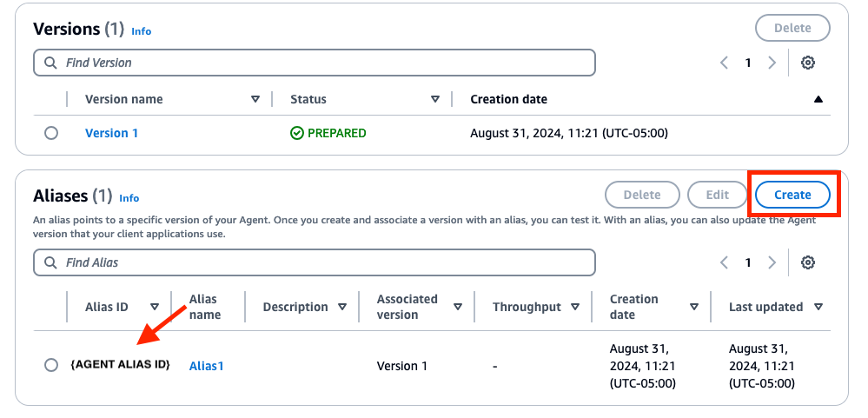868x418 pixels.
Task: Sort by Status column arrow
Action: tap(435, 100)
